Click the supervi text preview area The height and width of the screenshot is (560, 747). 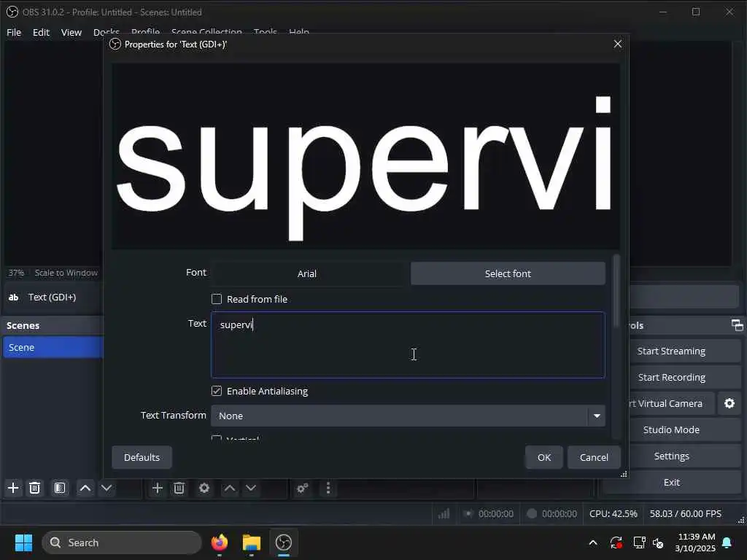tap(366, 156)
